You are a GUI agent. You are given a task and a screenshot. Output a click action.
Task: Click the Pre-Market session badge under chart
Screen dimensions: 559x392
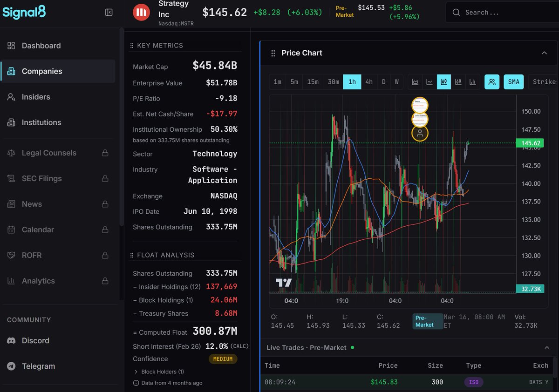point(428,321)
